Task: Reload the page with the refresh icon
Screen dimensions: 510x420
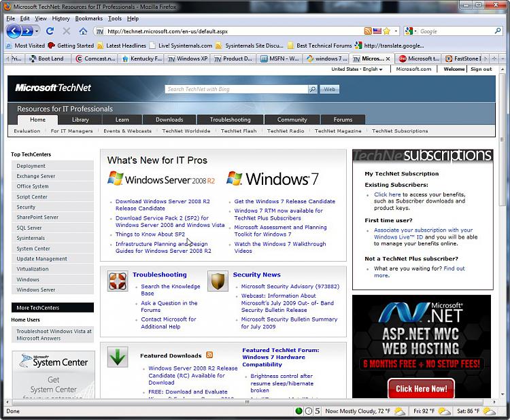Action: [x=50, y=31]
